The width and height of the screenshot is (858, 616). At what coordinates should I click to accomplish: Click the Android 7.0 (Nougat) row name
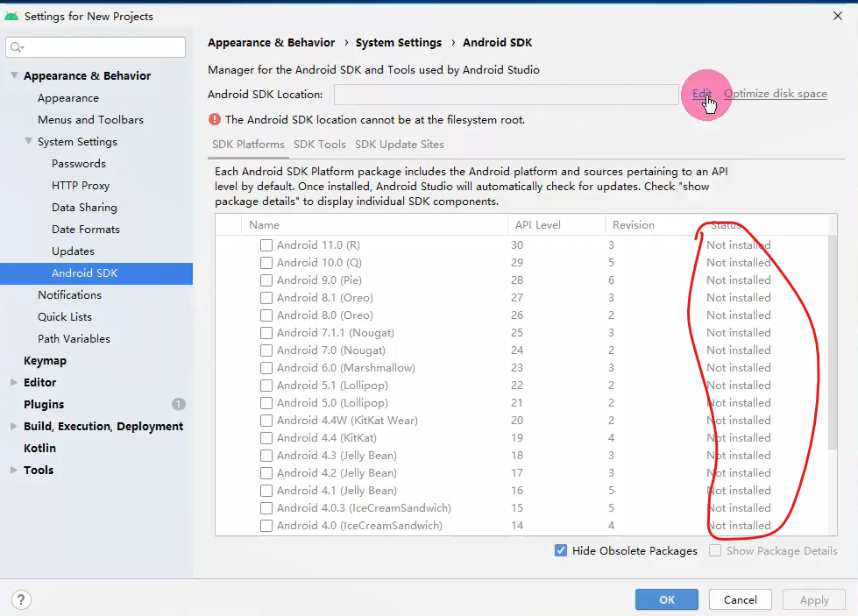pyautogui.click(x=330, y=350)
